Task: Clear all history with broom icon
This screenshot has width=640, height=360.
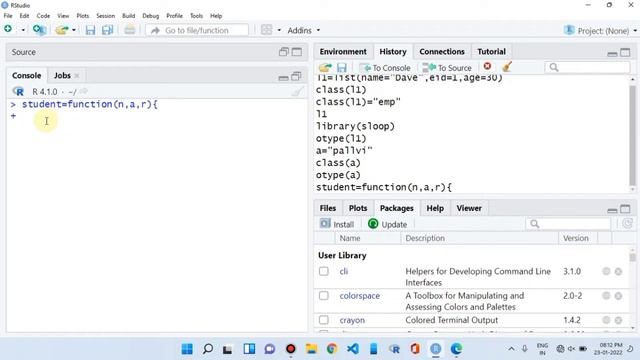Action: (507, 67)
